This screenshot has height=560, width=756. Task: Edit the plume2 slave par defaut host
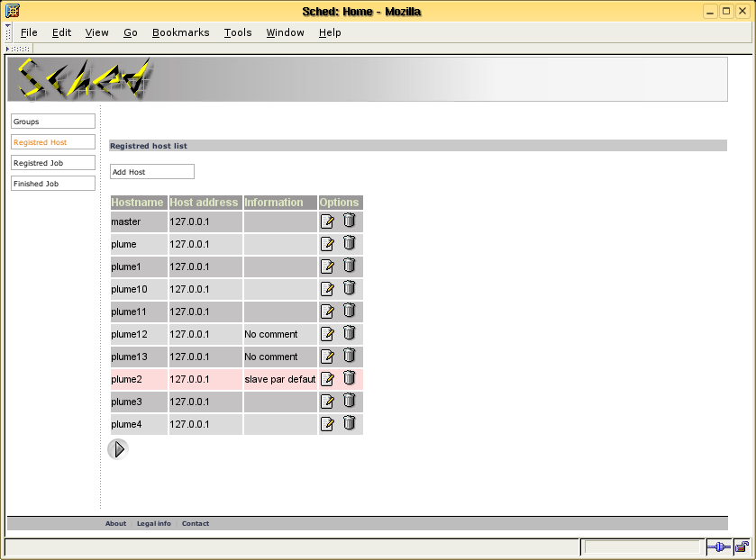328,379
